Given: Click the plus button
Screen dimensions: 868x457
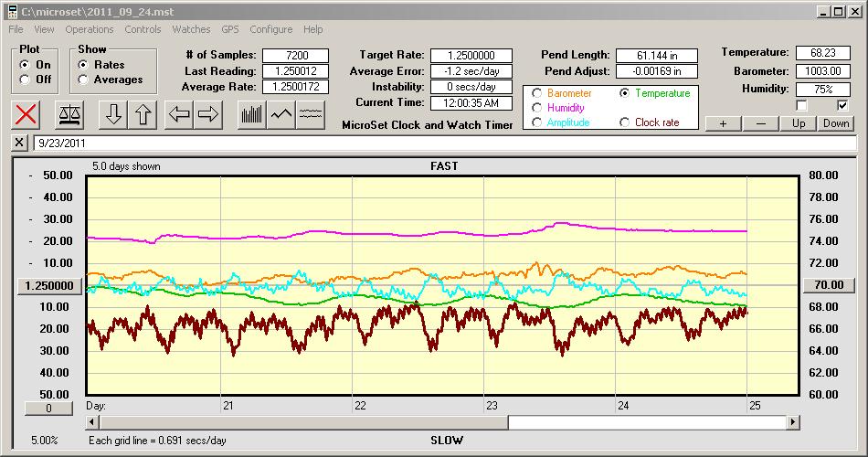Looking at the screenshot, I should click(723, 123).
